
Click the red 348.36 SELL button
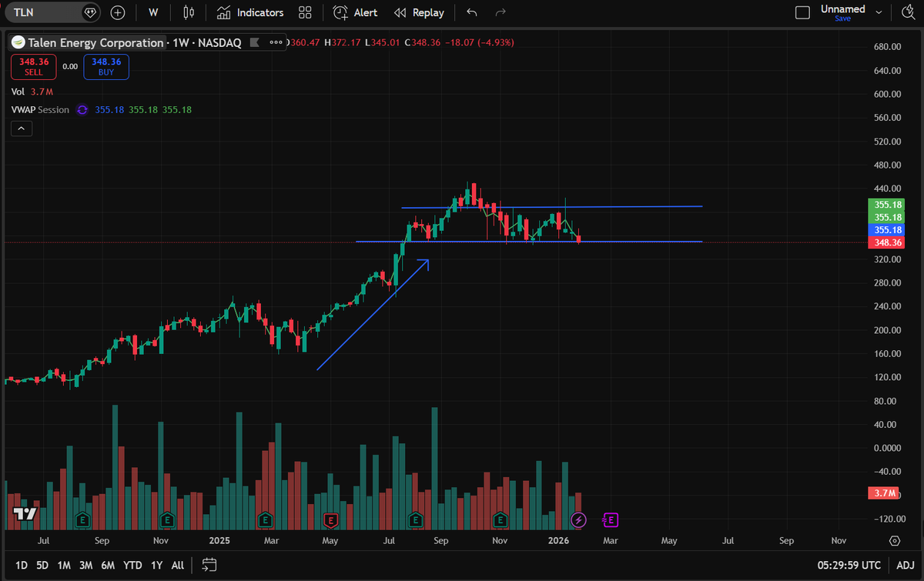pyautogui.click(x=33, y=66)
